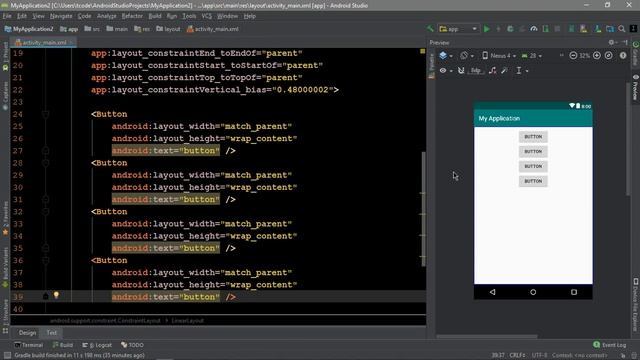Tap the Recents square in phone preview
640x360 pixels.
(x=574, y=292)
